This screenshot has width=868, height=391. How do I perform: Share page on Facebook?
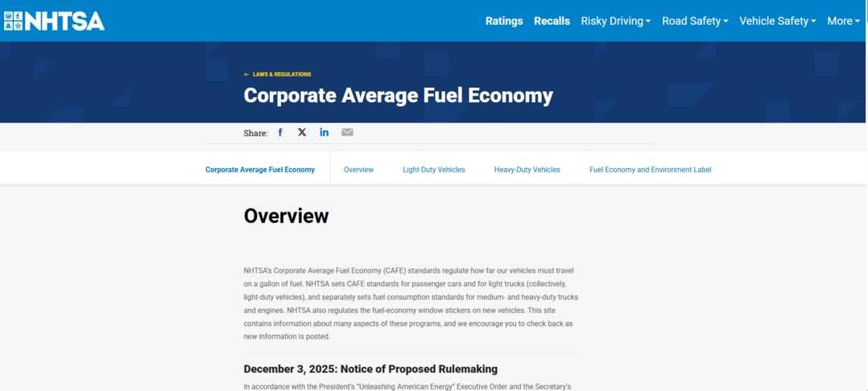280,133
